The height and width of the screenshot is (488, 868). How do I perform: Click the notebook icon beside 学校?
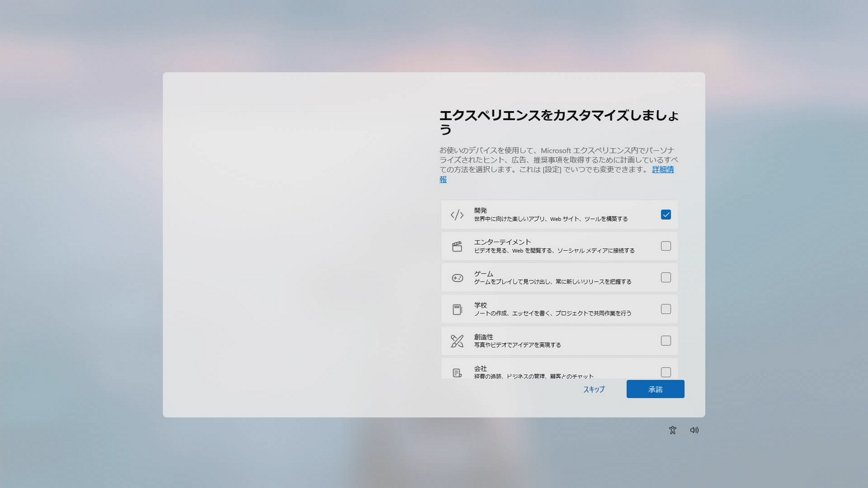pos(457,309)
